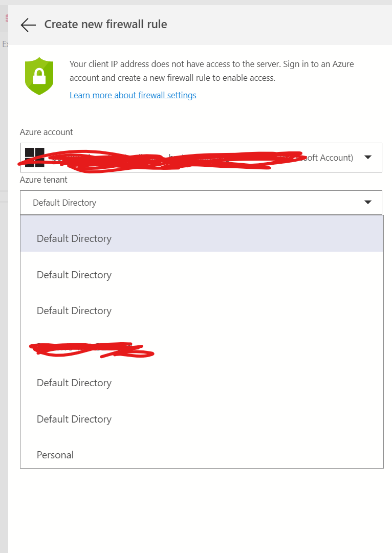Select the highlighted first Default Directory option
Image resolution: width=392 pixels, height=553 pixels.
pyautogui.click(x=74, y=238)
